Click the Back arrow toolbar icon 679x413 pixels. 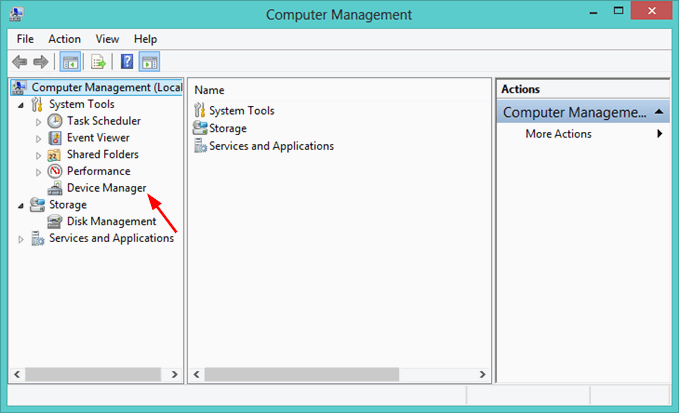pos(19,61)
